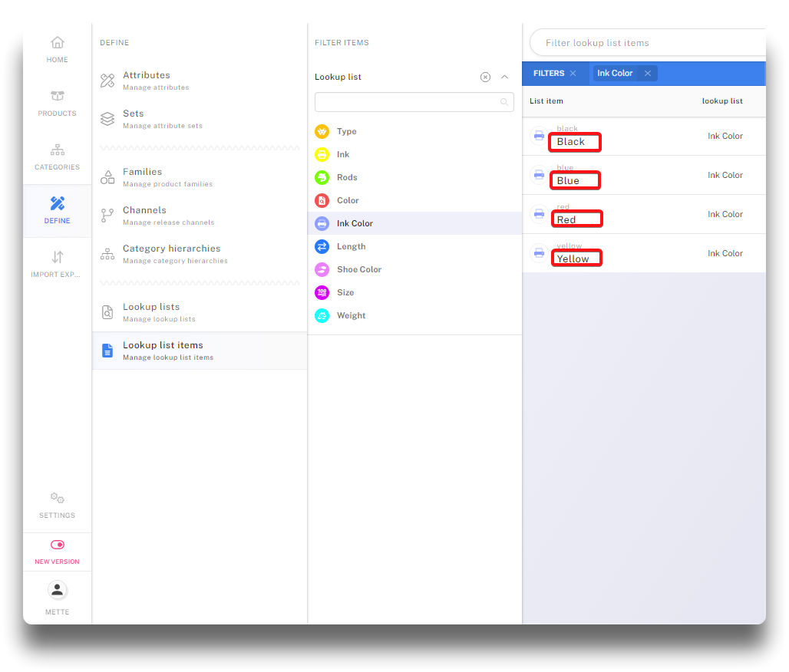Select the Type lookup list filter

(x=346, y=131)
